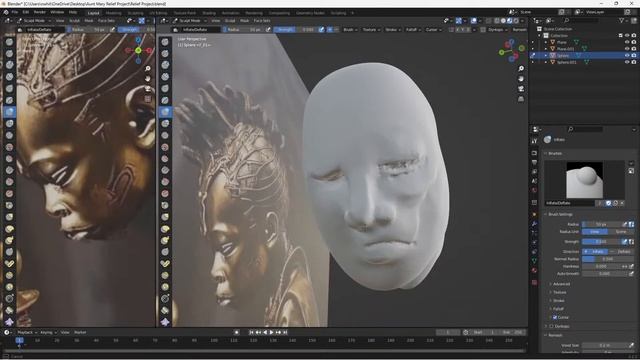Open the Render menu
Image resolution: width=640 pixels, height=360 pixels.
(40, 12)
